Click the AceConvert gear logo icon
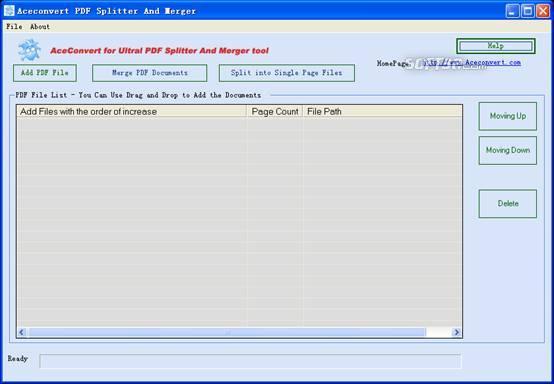 29,50
